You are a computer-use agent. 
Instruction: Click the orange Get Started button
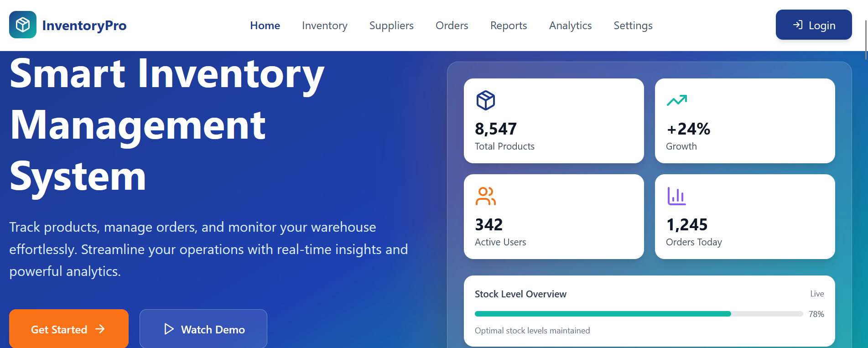click(69, 329)
